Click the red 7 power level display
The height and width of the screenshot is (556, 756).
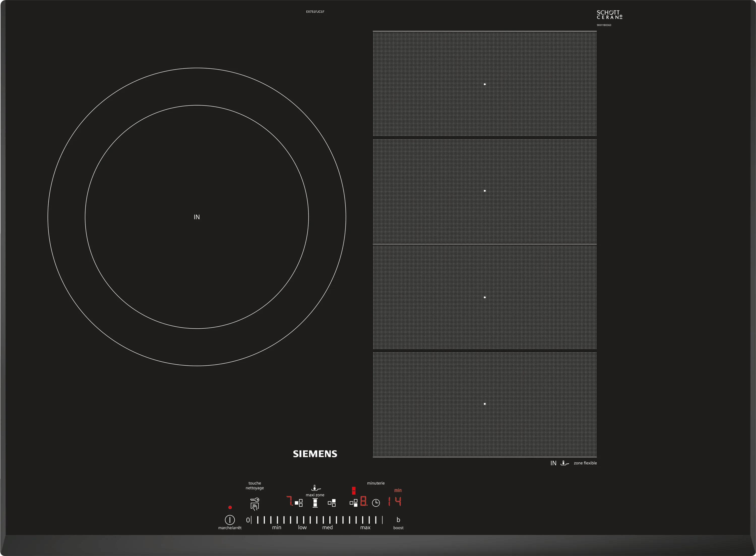click(x=289, y=501)
